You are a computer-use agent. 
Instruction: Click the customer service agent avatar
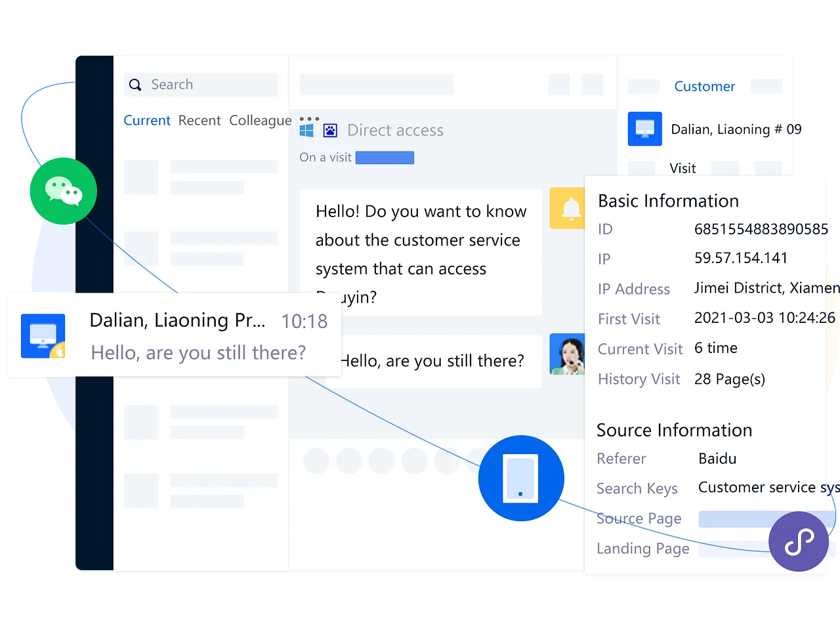[x=567, y=354]
